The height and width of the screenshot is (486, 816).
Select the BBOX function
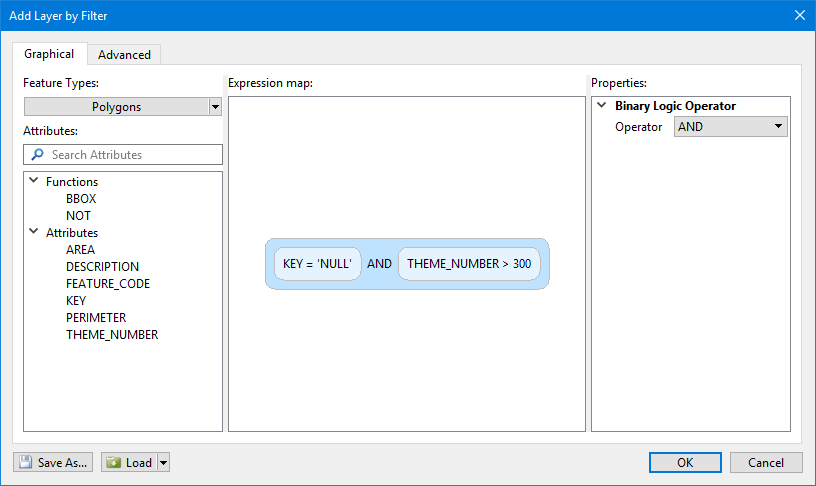tap(81, 199)
